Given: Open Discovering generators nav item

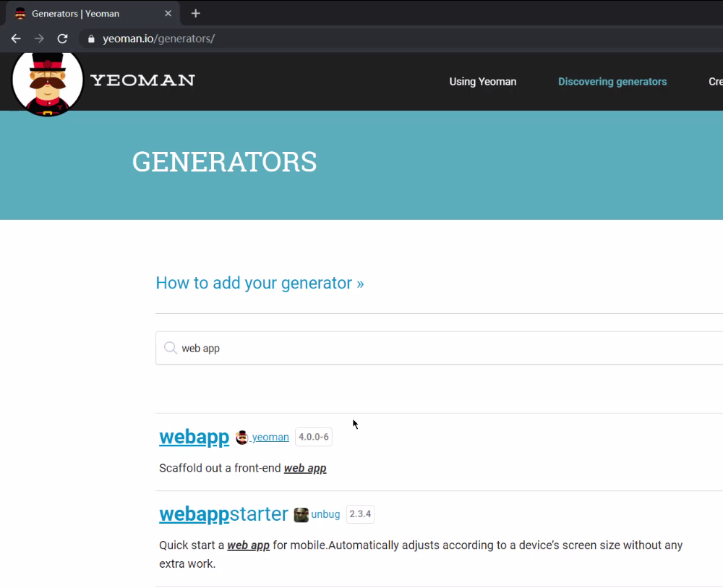Looking at the screenshot, I should click(x=612, y=82).
